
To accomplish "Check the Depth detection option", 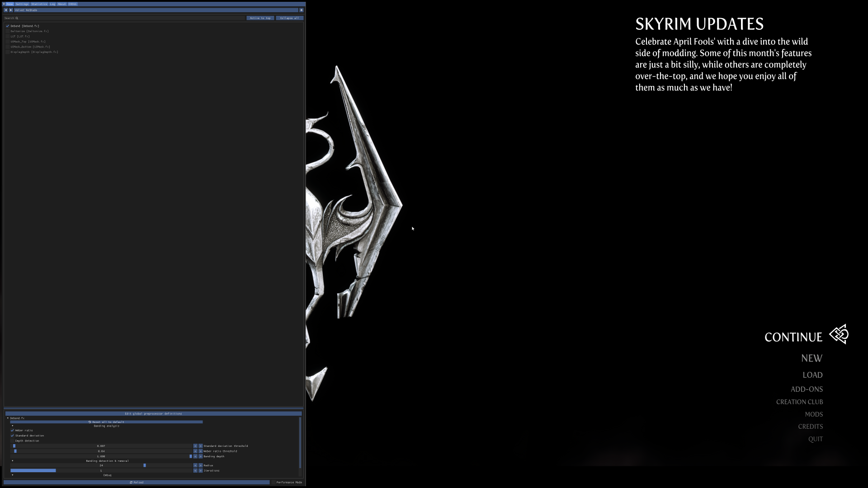I will click(x=12, y=441).
